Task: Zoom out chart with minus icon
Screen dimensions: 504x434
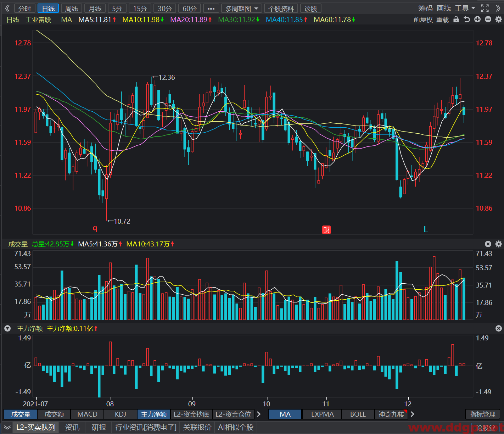Action: pyautogui.click(x=488, y=20)
